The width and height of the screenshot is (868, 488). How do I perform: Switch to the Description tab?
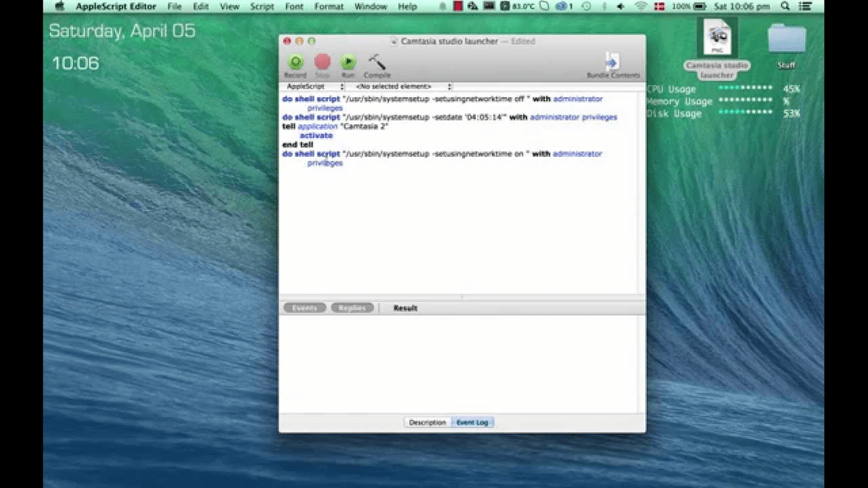click(427, 422)
